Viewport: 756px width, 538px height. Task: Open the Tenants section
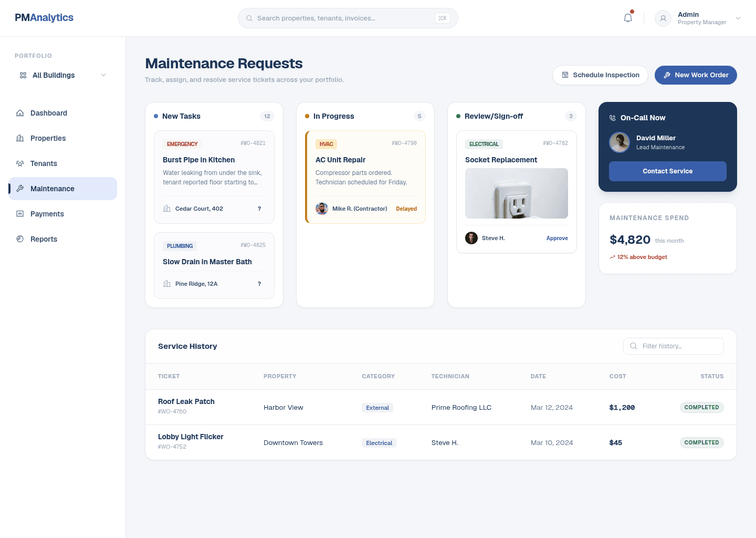(63, 163)
